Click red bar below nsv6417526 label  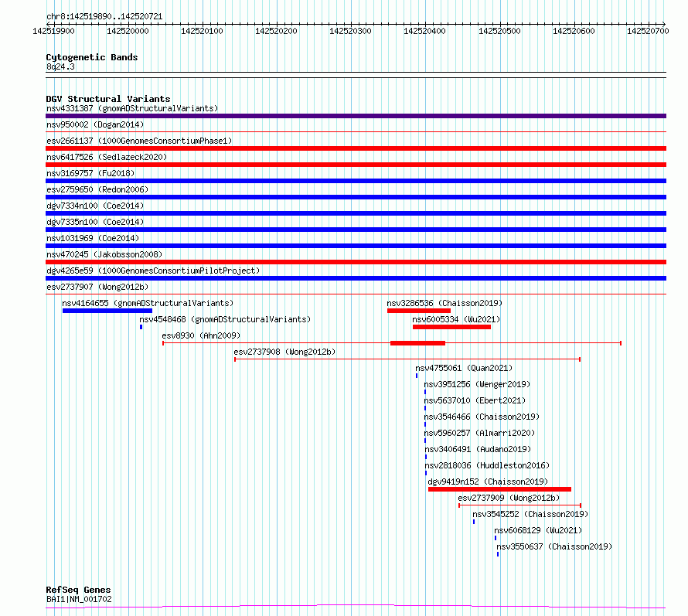coord(356,165)
